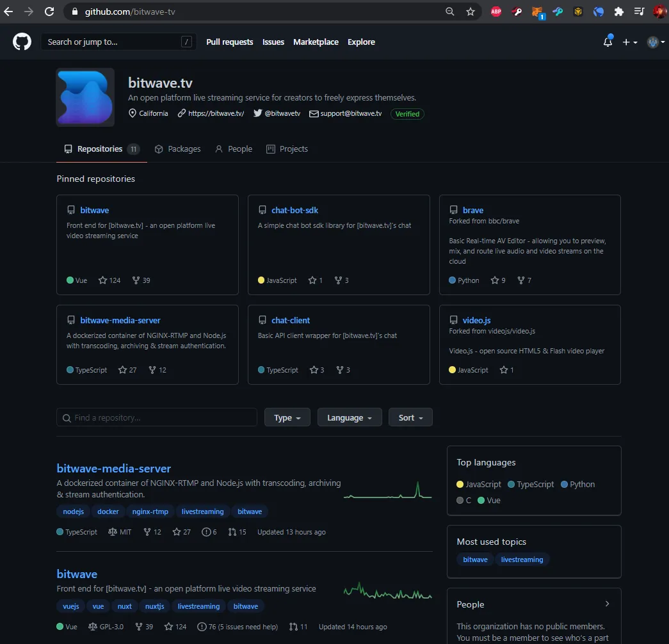
Task: Open browser extensions puzzle icon
Action: pos(618,12)
